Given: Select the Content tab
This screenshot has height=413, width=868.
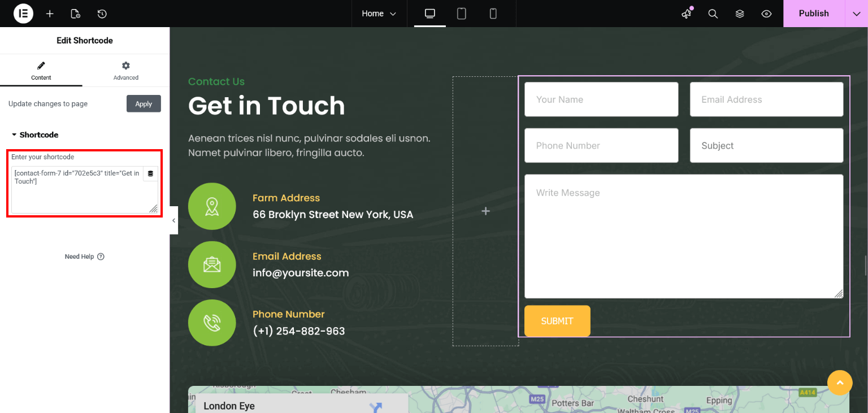Looking at the screenshot, I should click(x=41, y=71).
